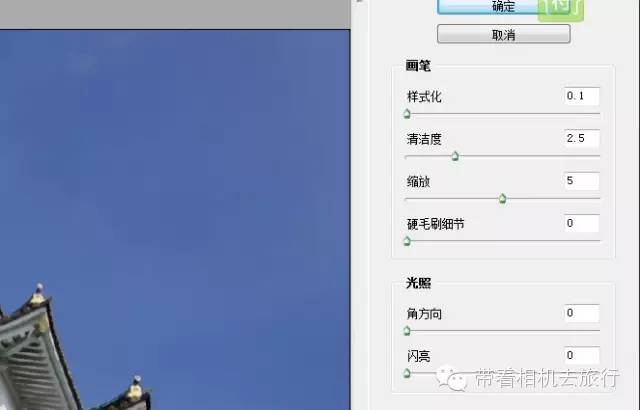Click the 闪亮 label
This screenshot has height=410, width=640.
418,356
